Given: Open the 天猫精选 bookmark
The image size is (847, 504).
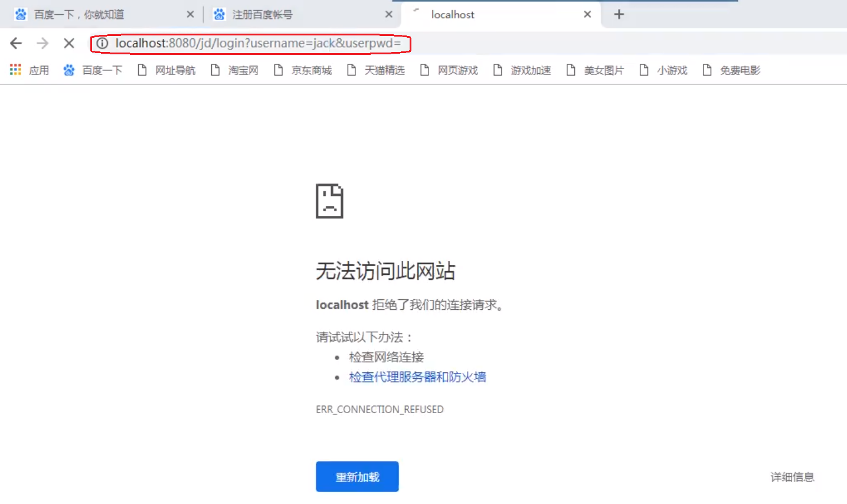Looking at the screenshot, I should coord(376,70).
